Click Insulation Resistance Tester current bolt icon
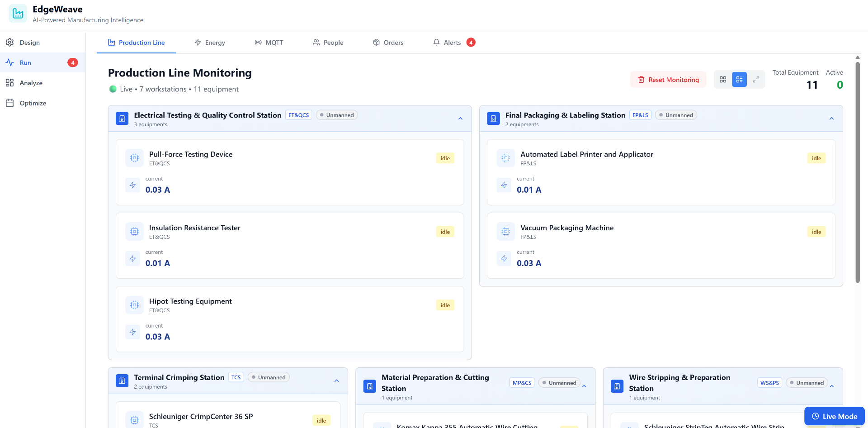The image size is (868, 428). coord(132,258)
